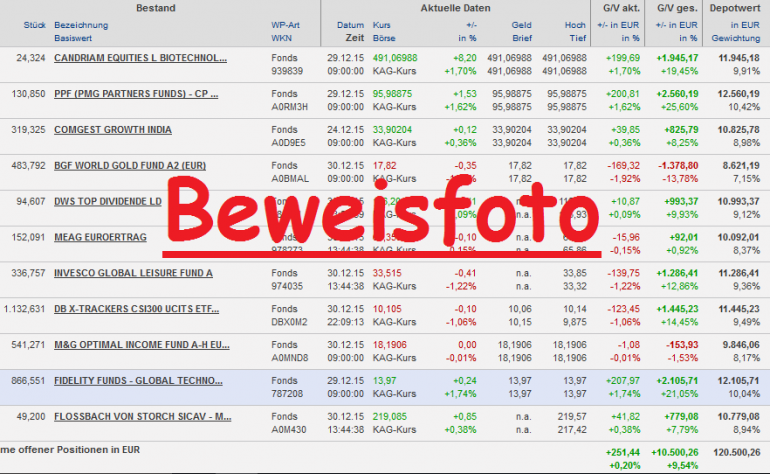Select DB X-Trackers time 22:09:13

[346, 322]
